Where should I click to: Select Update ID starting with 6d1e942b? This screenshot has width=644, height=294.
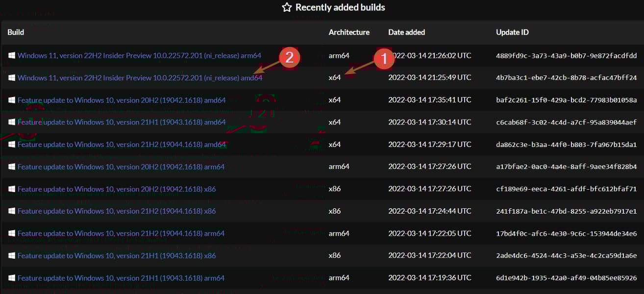click(567, 278)
